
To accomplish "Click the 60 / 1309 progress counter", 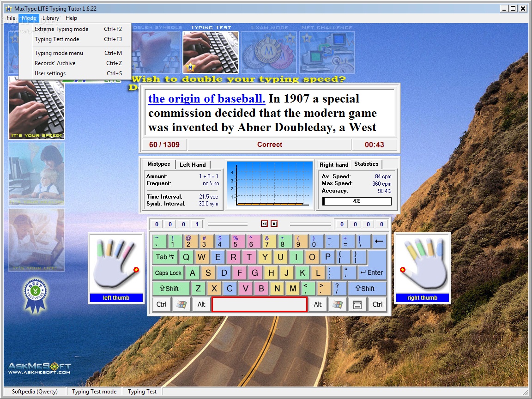I will click(x=164, y=145).
